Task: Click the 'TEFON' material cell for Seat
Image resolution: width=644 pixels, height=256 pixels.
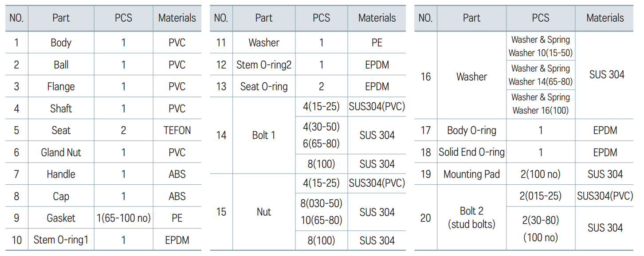Action: tap(177, 131)
